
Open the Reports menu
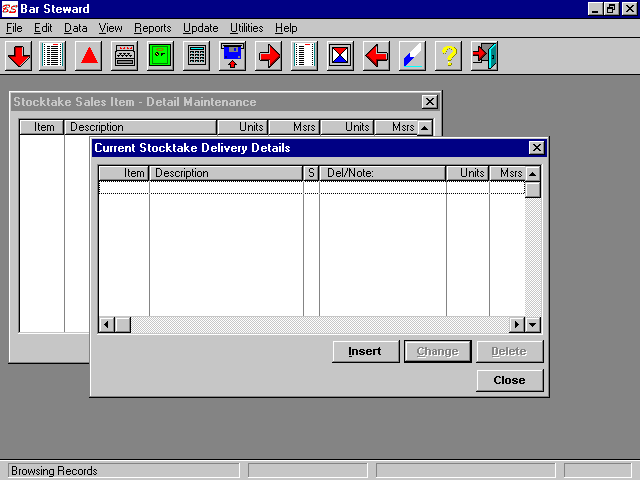pyautogui.click(x=153, y=28)
